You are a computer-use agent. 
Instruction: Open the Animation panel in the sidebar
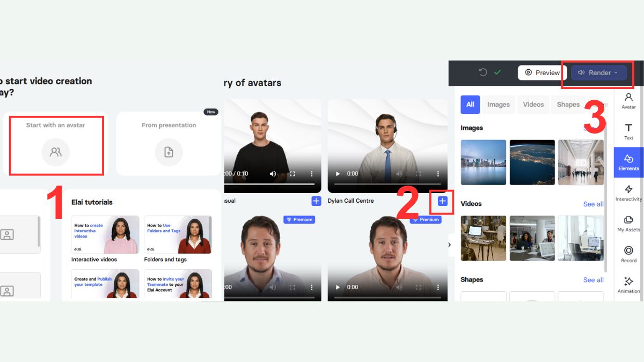point(628,285)
